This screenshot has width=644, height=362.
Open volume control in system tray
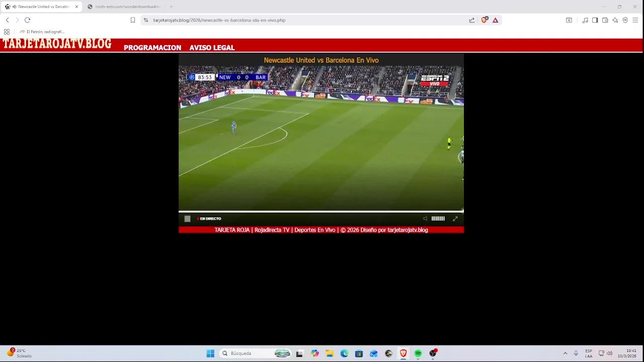(x=610, y=353)
